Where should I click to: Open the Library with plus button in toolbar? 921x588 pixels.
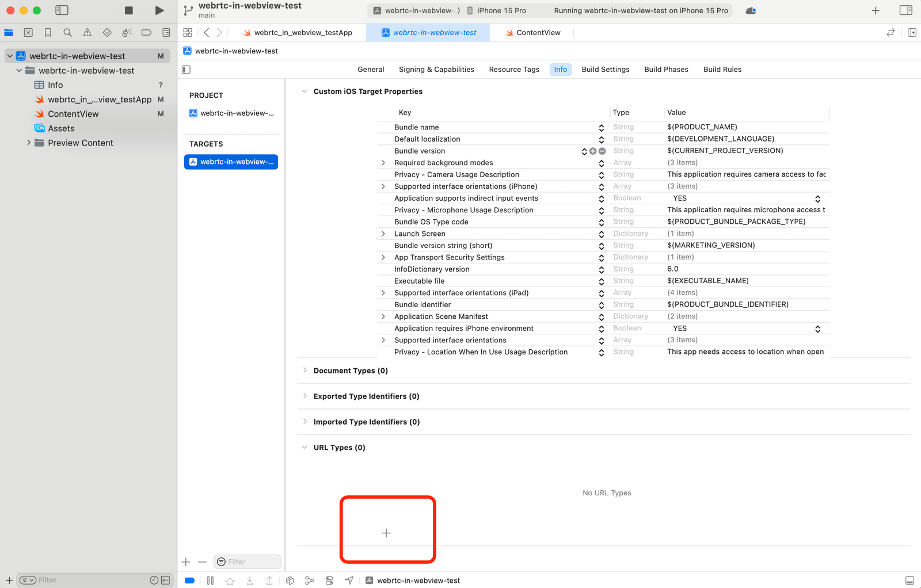[876, 10]
